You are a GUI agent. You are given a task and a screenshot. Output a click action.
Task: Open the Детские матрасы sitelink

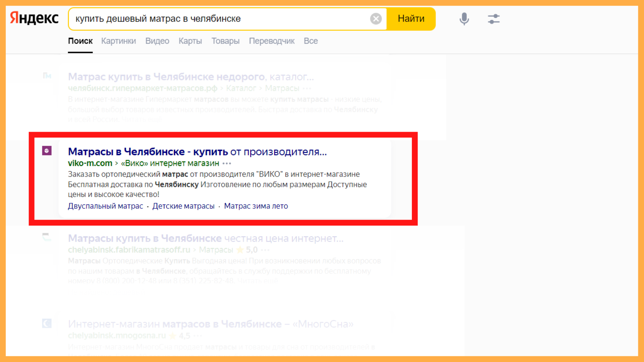click(x=183, y=206)
